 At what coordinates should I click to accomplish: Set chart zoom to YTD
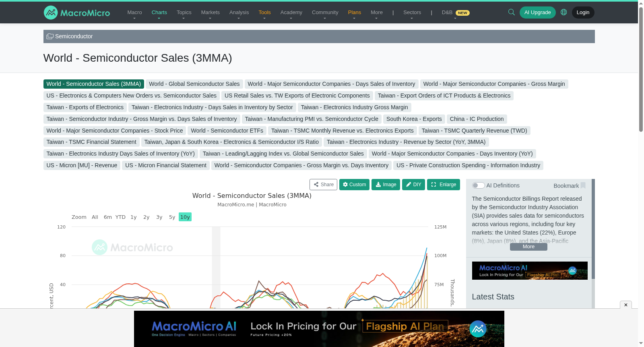click(x=120, y=217)
